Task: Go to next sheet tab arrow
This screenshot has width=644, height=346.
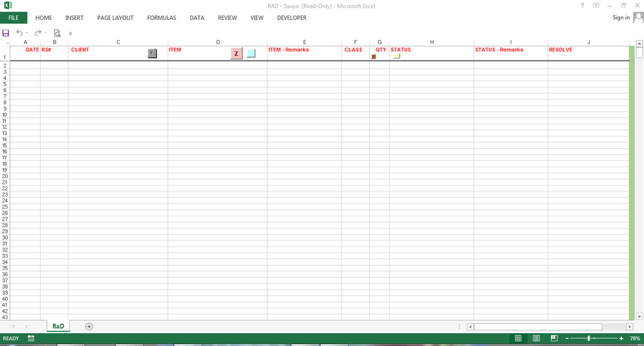Action: coord(26,327)
